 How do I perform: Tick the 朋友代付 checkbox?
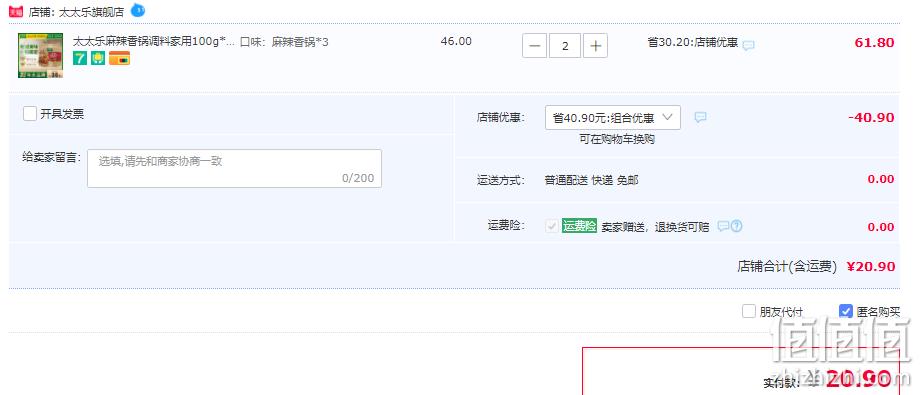pyautogui.click(x=749, y=311)
